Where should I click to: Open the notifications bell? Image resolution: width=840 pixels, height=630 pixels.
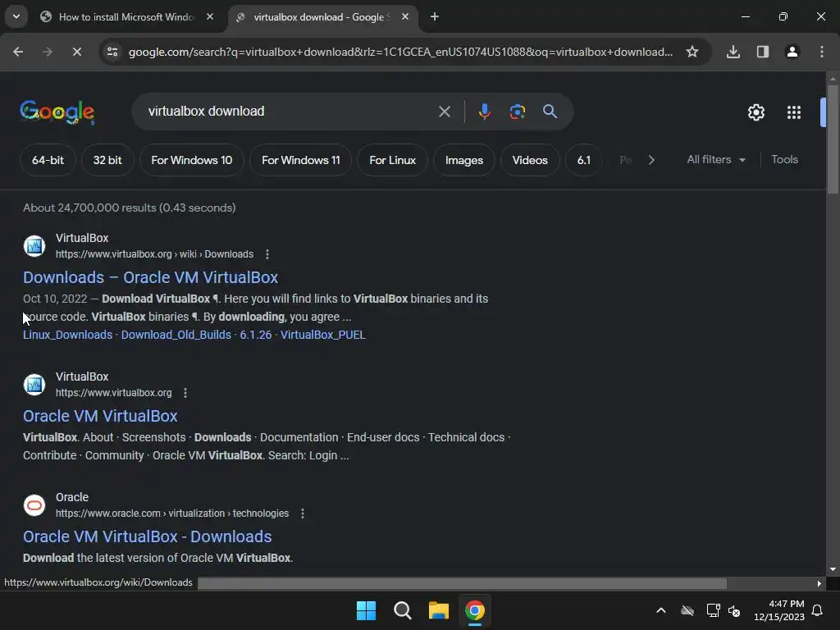pyautogui.click(x=818, y=610)
